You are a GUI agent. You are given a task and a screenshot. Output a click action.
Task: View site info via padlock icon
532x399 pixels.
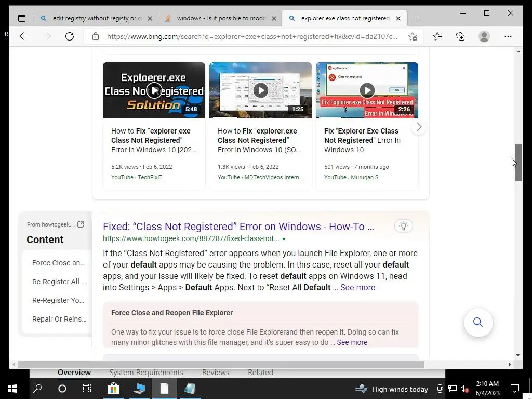96,36
